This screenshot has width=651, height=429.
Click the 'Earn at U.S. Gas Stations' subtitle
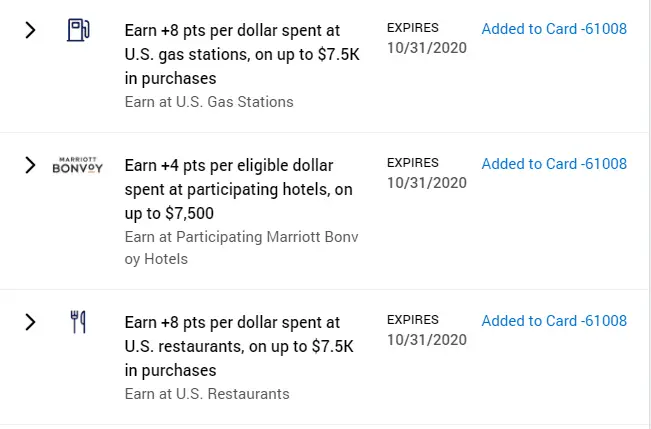pos(209,102)
